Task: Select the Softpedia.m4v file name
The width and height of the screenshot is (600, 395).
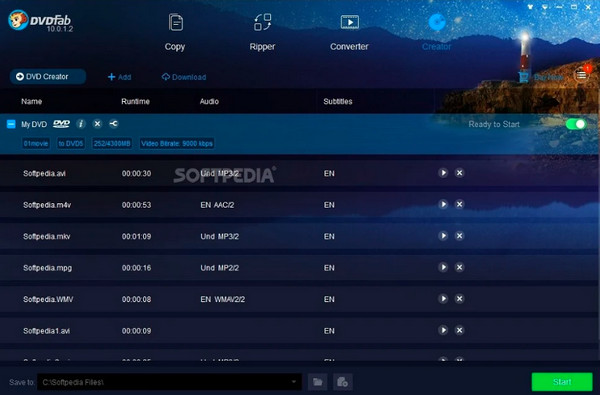Action: pos(47,205)
